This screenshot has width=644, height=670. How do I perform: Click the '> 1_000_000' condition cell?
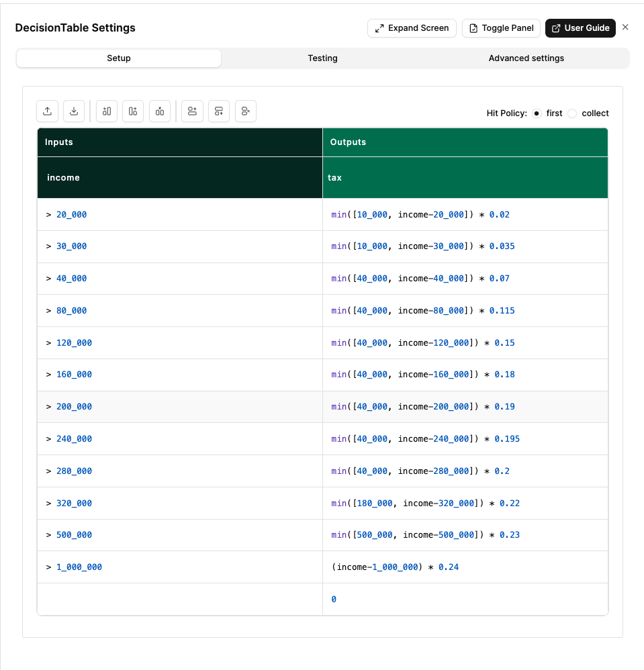point(180,567)
